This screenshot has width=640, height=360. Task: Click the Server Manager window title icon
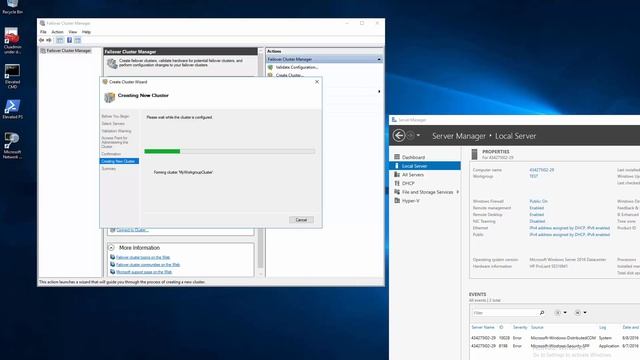[x=394, y=120]
